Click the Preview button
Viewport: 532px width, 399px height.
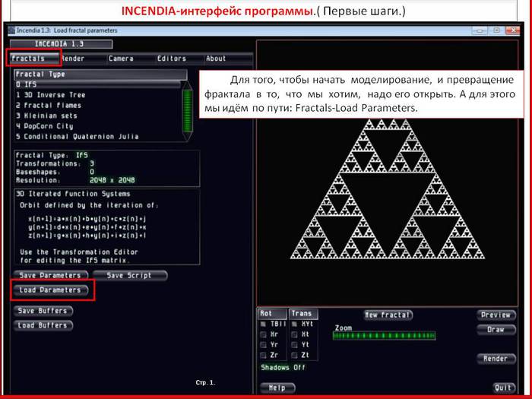click(x=496, y=315)
